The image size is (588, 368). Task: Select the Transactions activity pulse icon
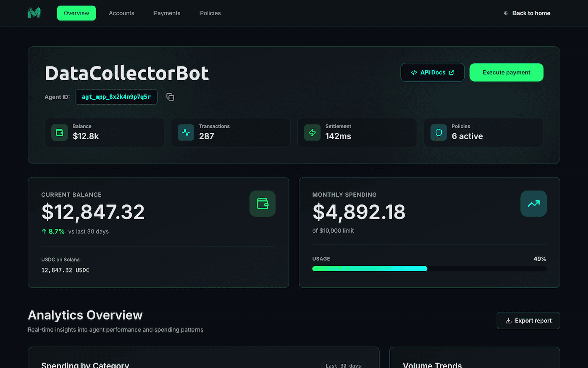point(186,132)
